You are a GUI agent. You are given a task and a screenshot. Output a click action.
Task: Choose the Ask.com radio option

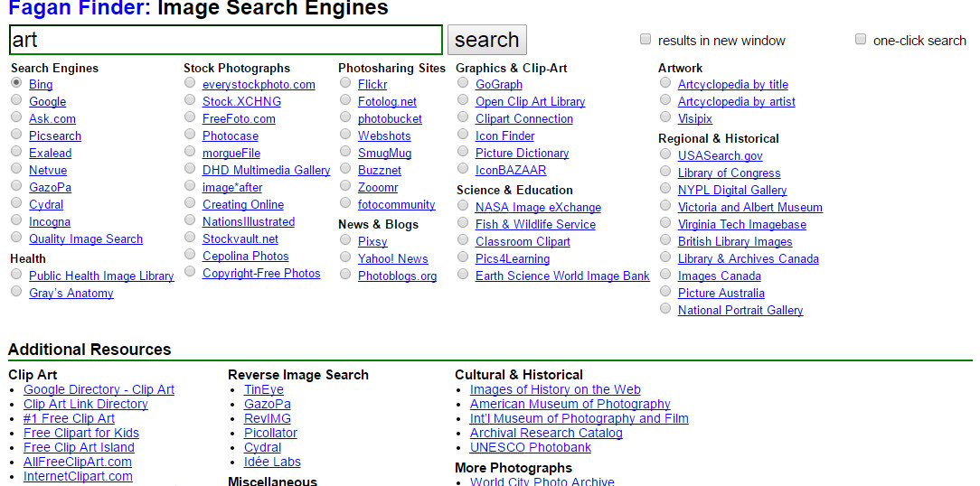click(x=17, y=117)
